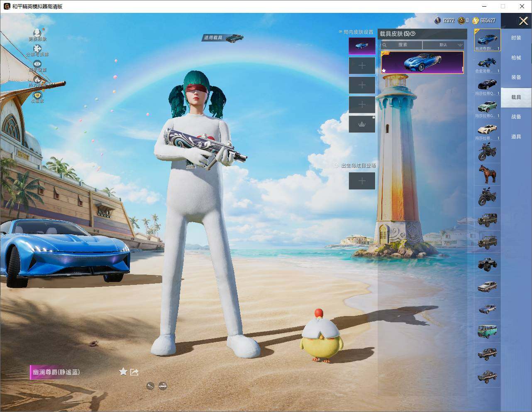Favorite the skin with the star icon
The height and width of the screenshot is (412, 532).
coord(123,372)
